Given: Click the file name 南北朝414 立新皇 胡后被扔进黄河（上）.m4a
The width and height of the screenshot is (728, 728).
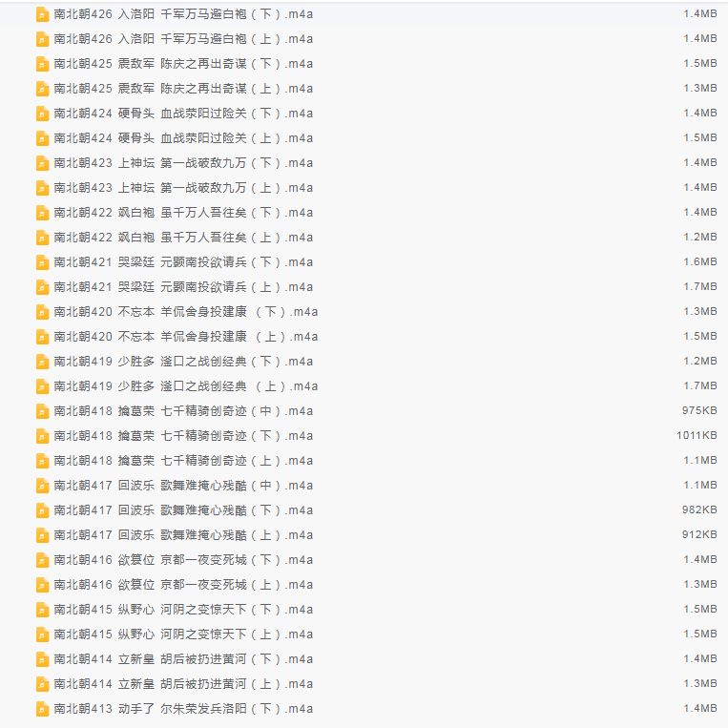Looking at the screenshot, I should point(183,684).
